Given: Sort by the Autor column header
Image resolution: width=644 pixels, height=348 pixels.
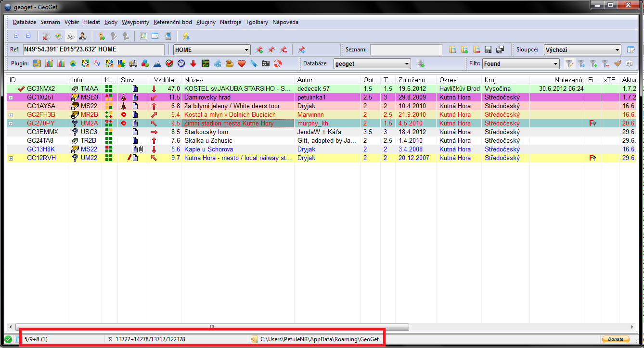Looking at the screenshot, I should 327,80.
